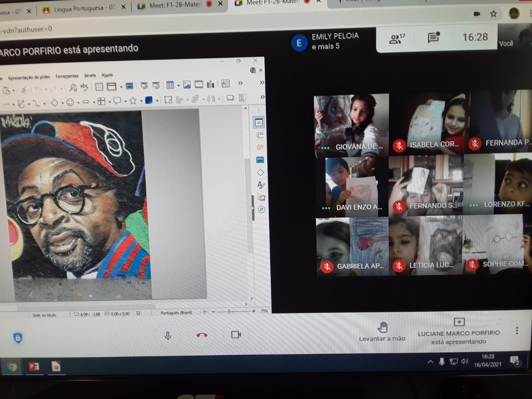This screenshot has width=532, height=399.
Task: Open the sidebar Styles deck
Action: coord(261,185)
